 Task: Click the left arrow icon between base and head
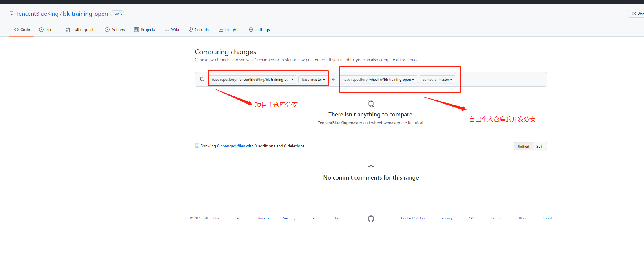(x=334, y=79)
